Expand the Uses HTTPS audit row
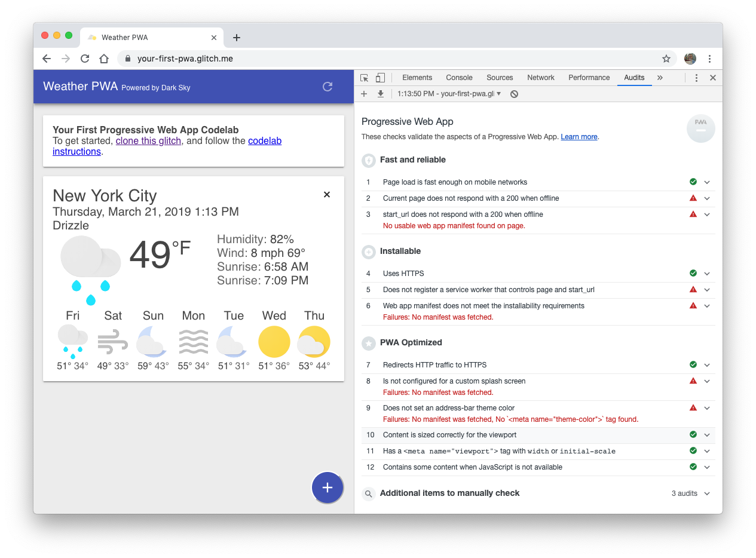This screenshot has width=756, height=558. [707, 274]
